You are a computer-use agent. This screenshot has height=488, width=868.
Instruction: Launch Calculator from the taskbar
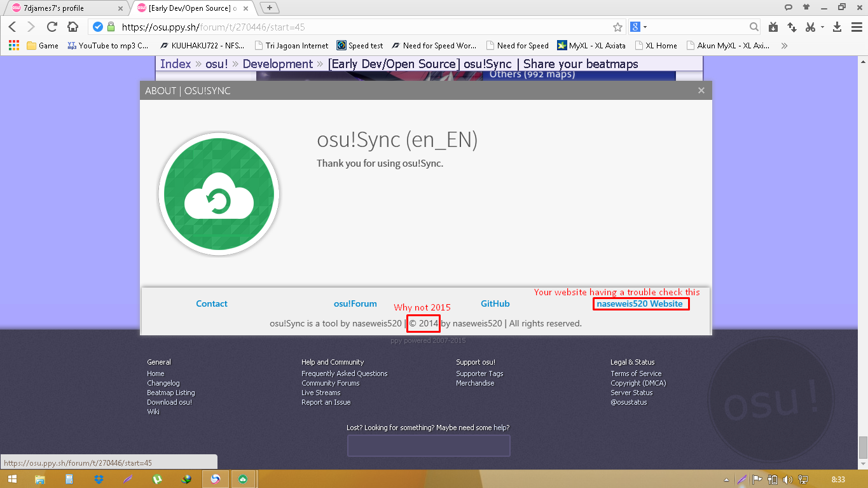tap(69, 479)
